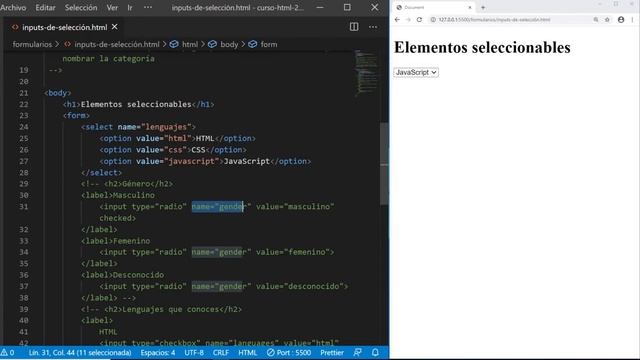Viewport: 640px width, 360px height.
Task: Go forward in the browser
Action: (x=408, y=20)
